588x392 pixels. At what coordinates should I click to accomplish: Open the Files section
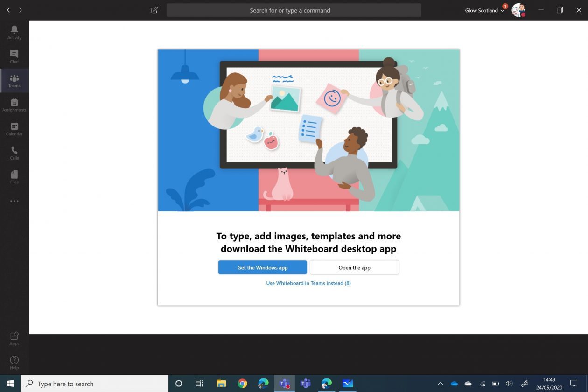tap(14, 177)
